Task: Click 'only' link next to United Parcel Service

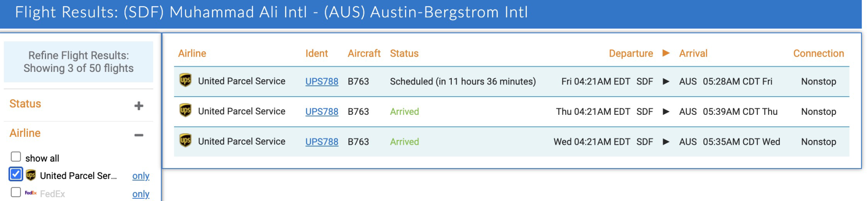Action: (141, 176)
